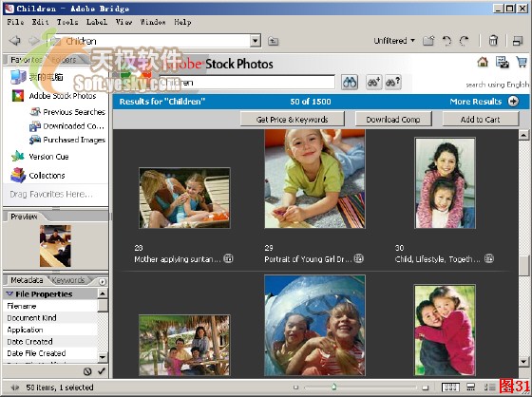Apply metadata changes checkmark
Viewport: 532px width, 397px height.
point(101,371)
